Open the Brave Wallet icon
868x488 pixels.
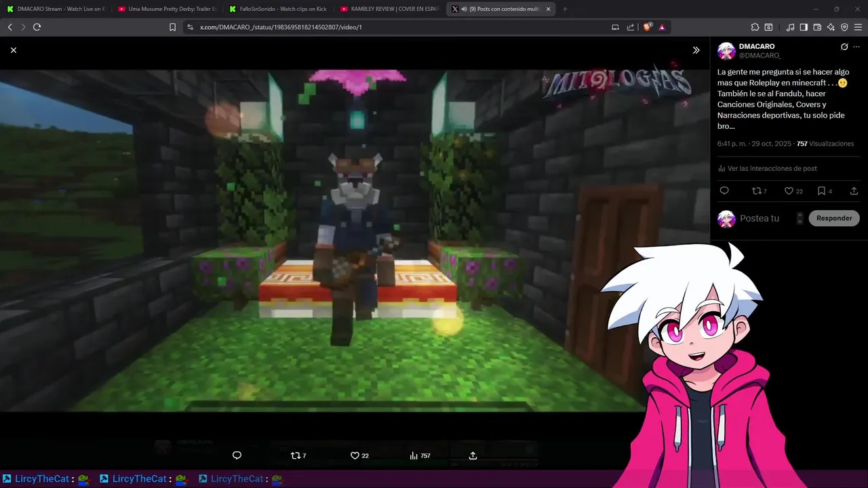tap(817, 27)
